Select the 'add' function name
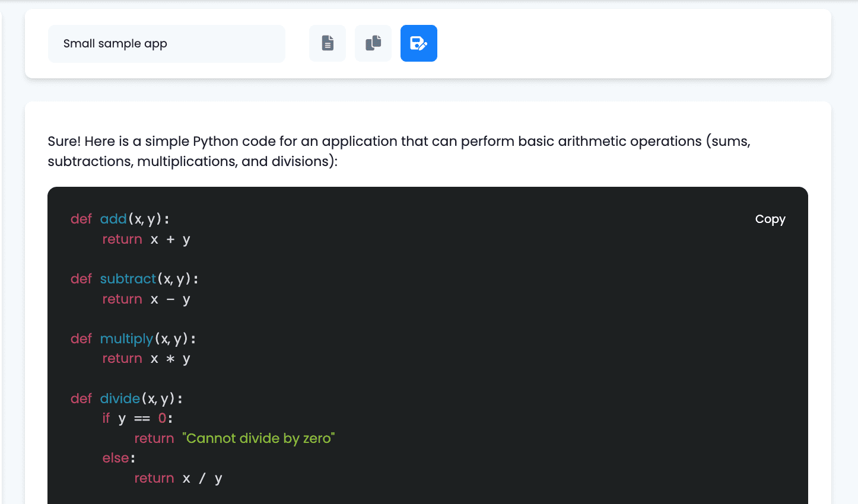 [x=113, y=219]
